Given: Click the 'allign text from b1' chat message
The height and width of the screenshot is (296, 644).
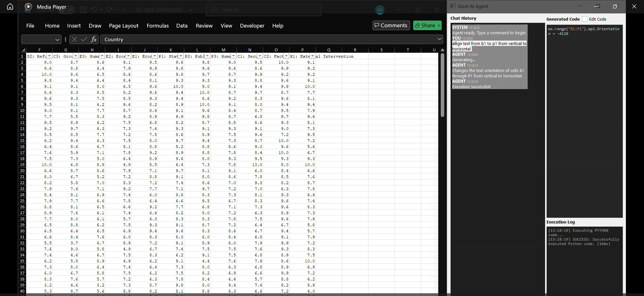Looking at the screenshot, I should [x=489, y=46].
